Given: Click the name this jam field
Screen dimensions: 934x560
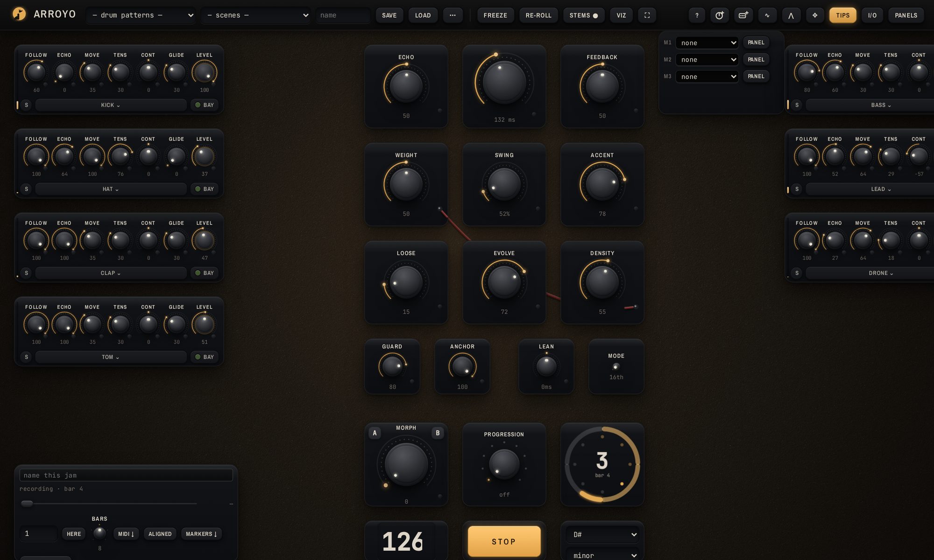Looking at the screenshot, I should [x=126, y=475].
